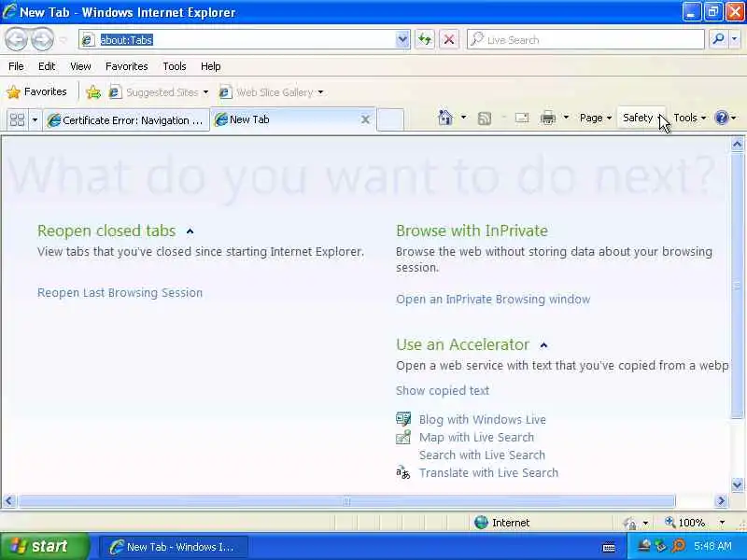Collapse Reopen closed tabs section

point(190,231)
